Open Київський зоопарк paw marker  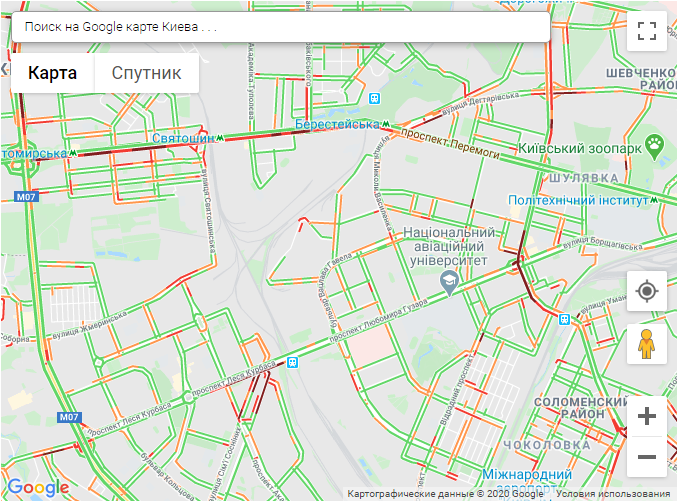pos(655,146)
